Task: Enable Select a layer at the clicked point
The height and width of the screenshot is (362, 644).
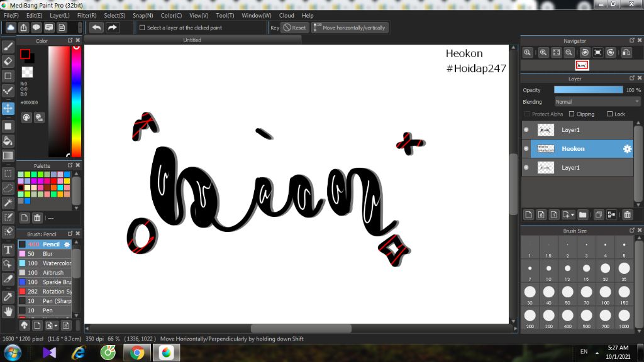Action: [x=142, y=28]
